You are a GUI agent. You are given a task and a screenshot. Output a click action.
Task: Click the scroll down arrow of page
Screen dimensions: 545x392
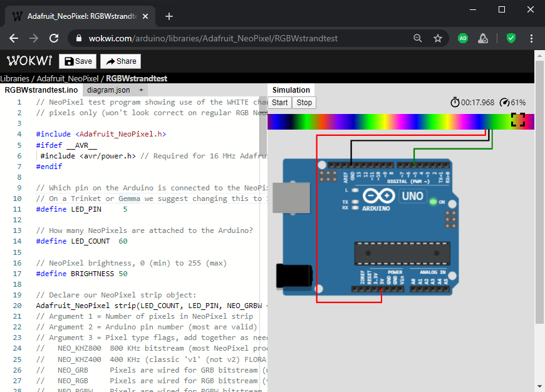pyautogui.click(x=539, y=386)
